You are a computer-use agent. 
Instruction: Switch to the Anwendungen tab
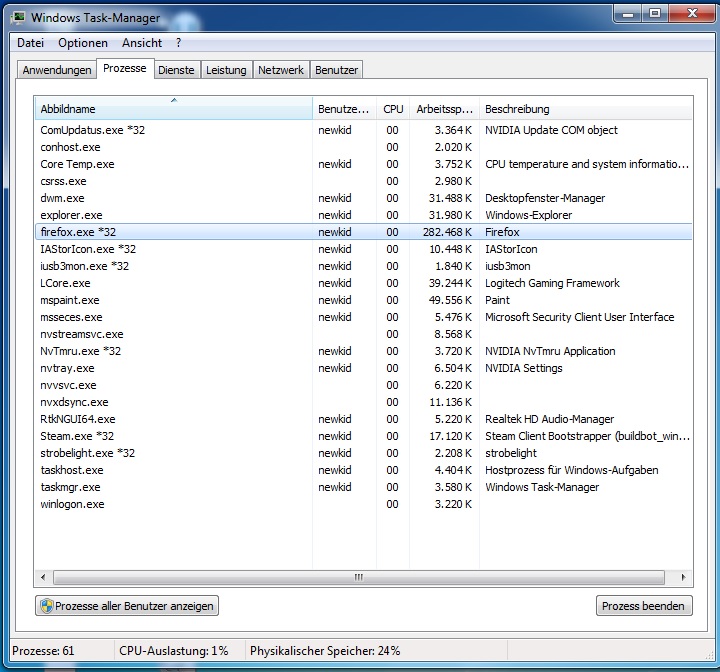(57, 70)
